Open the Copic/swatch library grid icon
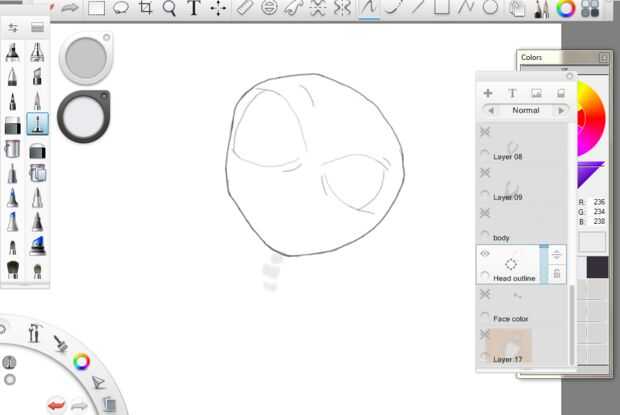 coord(590,9)
